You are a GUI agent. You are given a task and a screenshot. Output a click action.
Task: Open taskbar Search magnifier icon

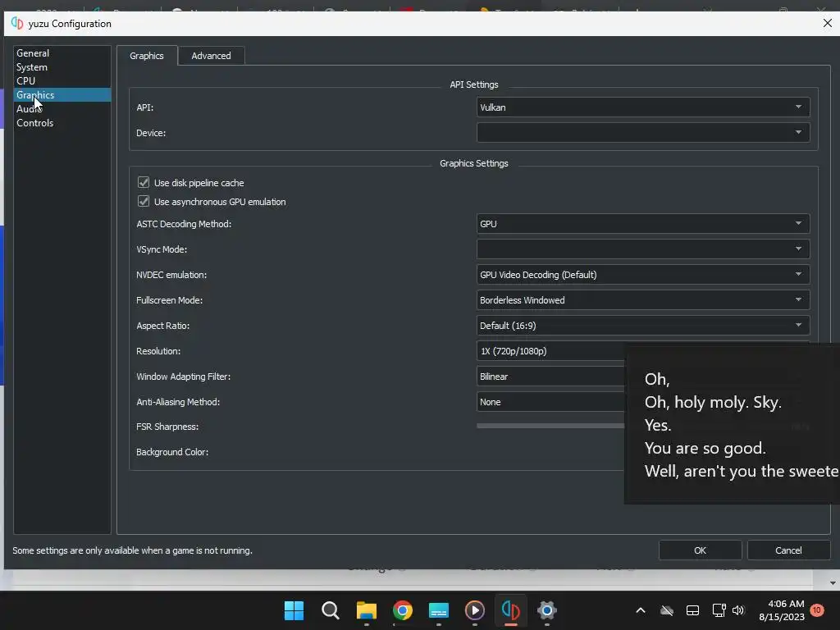pos(330,610)
